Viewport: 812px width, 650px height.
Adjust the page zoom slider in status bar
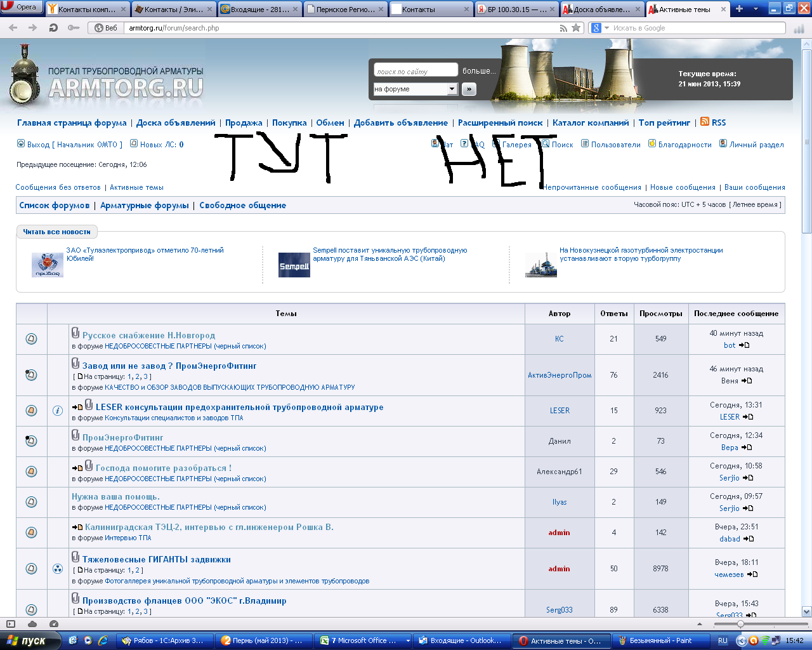click(740, 624)
